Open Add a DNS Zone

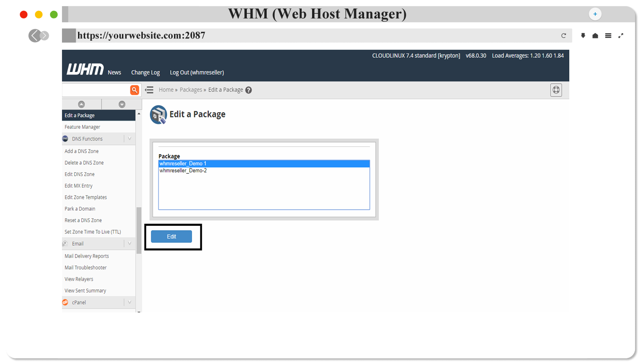pos(82,151)
